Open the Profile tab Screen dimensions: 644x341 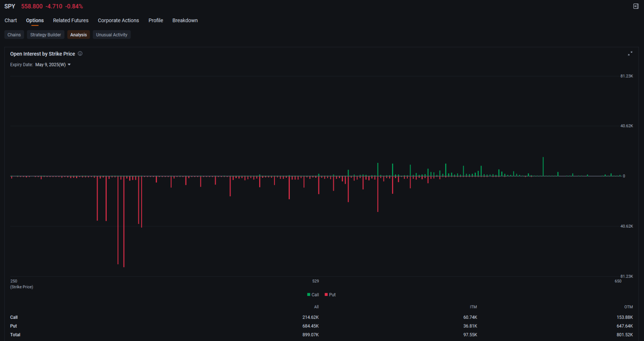[x=156, y=21]
